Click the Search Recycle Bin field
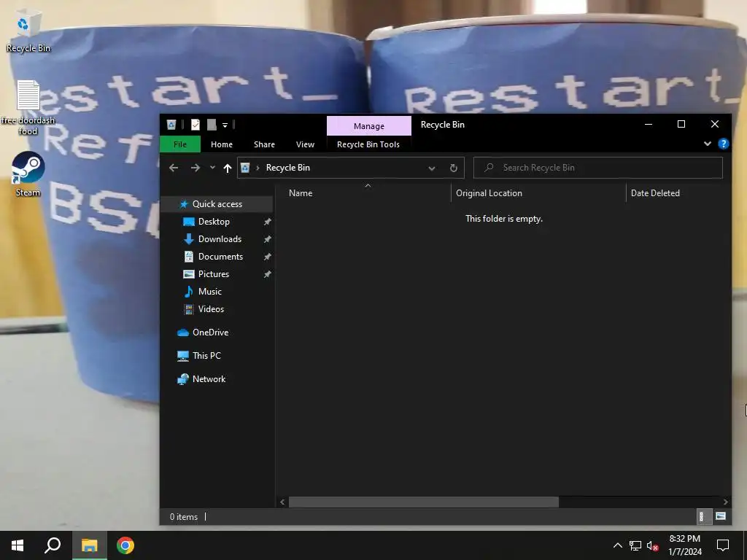The width and height of the screenshot is (747, 560). (x=598, y=168)
